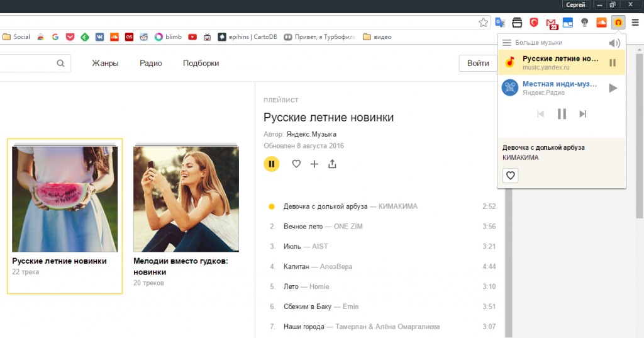644x338 pixels.
Task: Toggle like heart in extension popup
Action: (511, 176)
